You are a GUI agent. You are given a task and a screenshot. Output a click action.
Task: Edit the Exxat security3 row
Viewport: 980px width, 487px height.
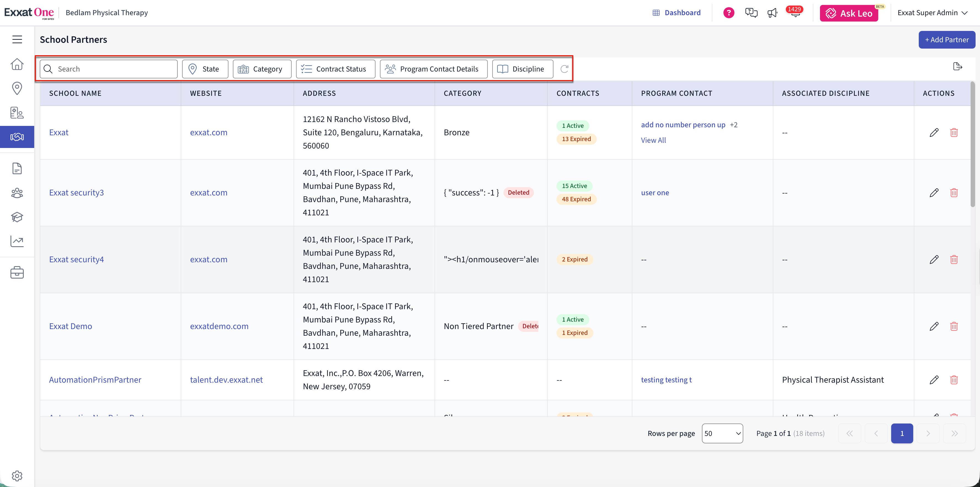(x=934, y=193)
